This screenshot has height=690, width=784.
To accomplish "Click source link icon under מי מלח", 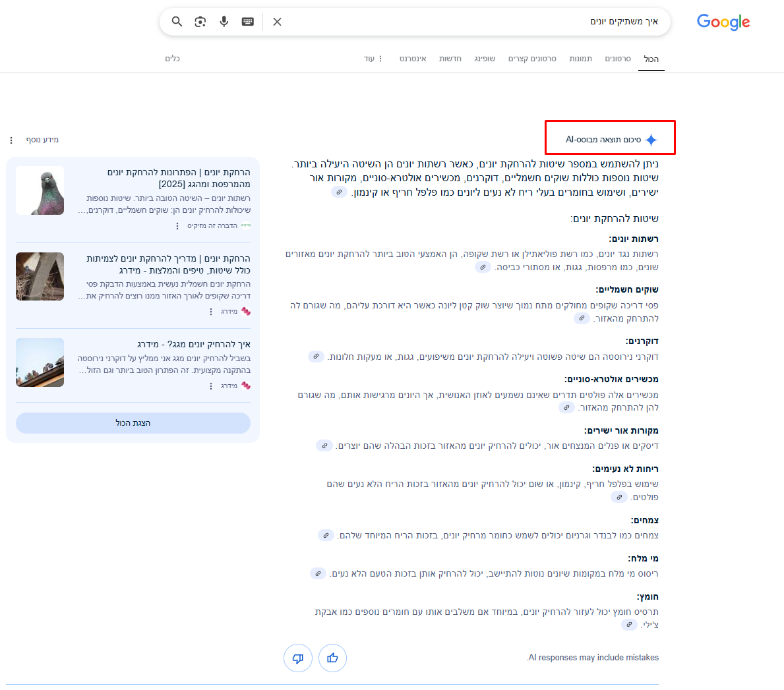I will pos(318,573).
